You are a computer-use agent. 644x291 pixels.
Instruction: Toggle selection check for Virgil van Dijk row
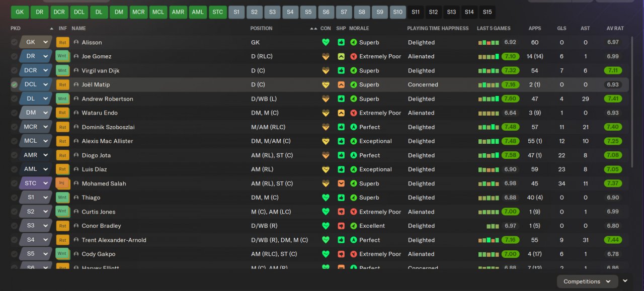[x=14, y=70]
